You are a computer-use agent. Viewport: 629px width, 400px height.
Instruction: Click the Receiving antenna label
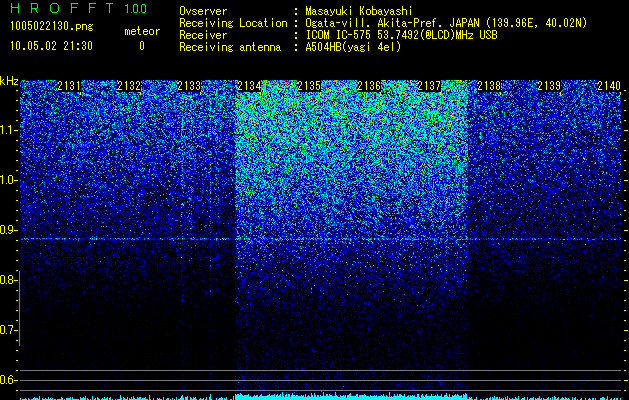pyautogui.click(x=230, y=47)
